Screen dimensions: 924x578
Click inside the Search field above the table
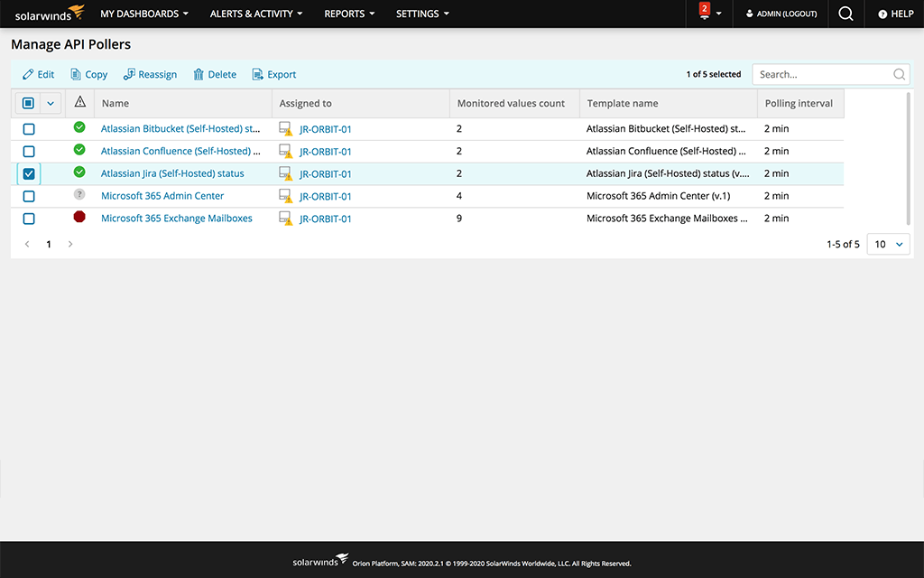(x=821, y=74)
